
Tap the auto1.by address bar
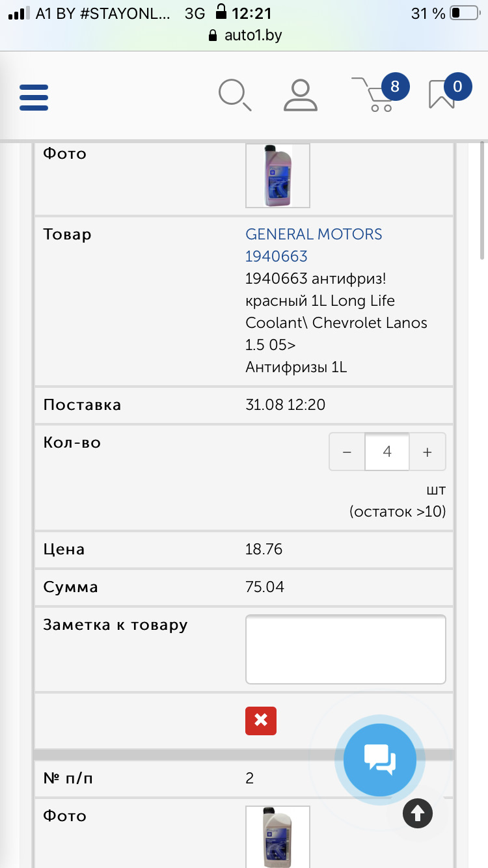[245, 35]
